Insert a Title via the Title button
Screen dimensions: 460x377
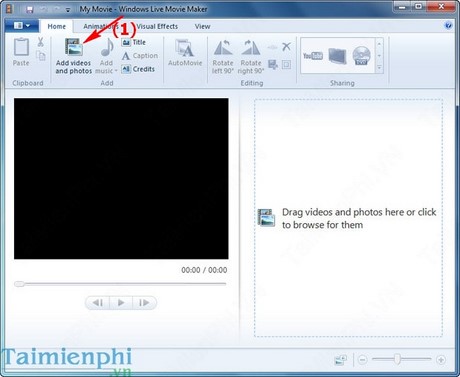pyautogui.click(x=134, y=42)
